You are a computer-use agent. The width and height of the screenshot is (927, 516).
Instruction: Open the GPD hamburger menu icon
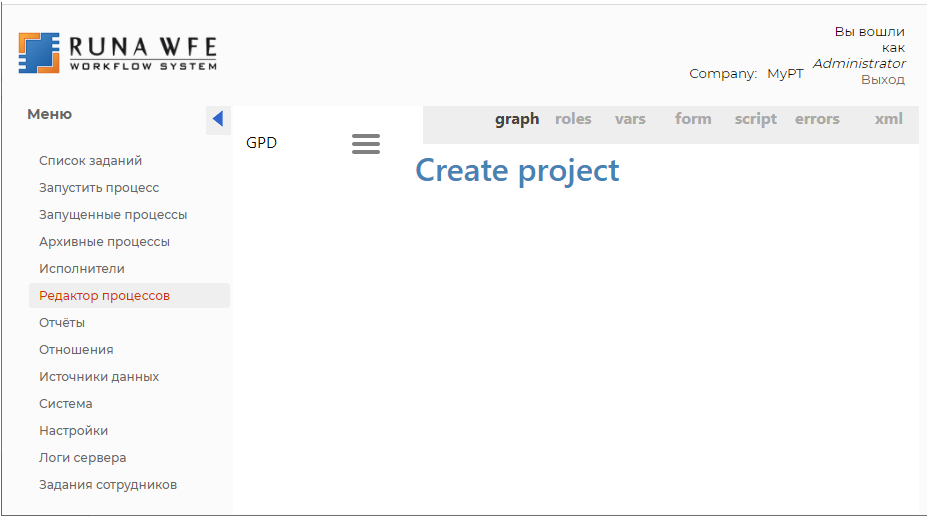366,144
